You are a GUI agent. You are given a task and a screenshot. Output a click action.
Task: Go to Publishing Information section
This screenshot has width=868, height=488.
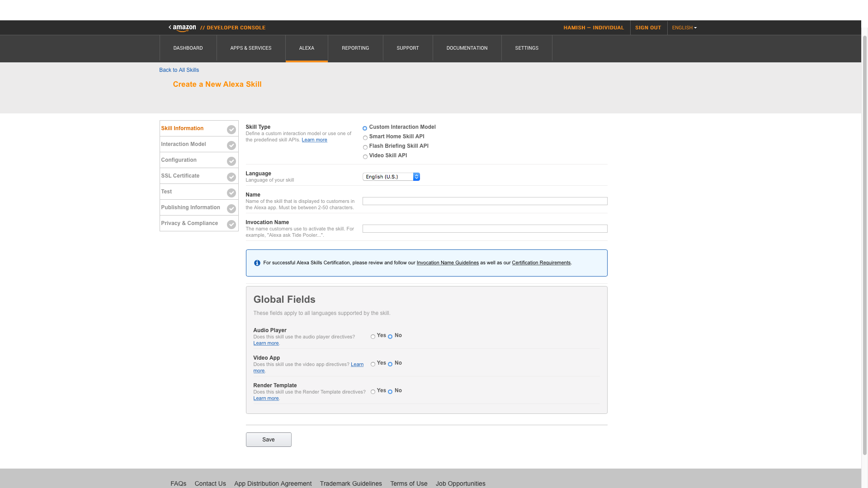tap(199, 207)
